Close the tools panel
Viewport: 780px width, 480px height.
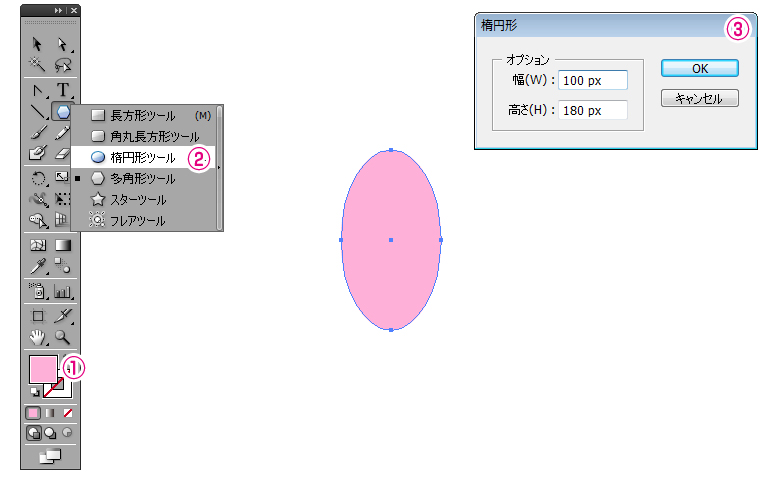pyautogui.click(x=74, y=10)
